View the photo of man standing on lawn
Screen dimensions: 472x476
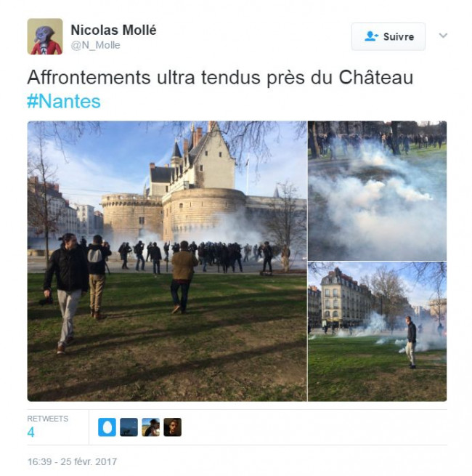(x=378, y=331)
